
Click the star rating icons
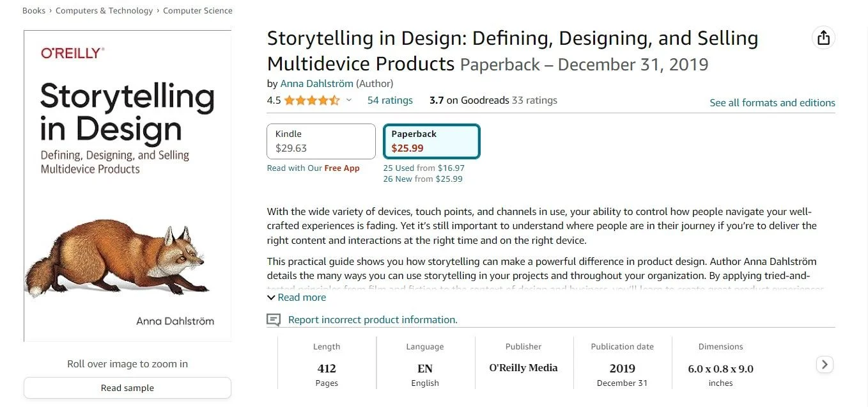[x=311, y=100]
